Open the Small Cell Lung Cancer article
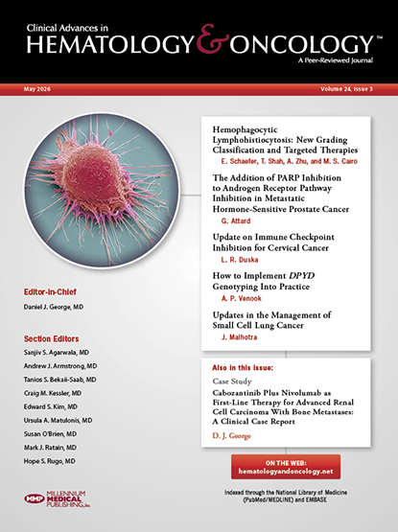This screenshot has height=532, width=398. point(271,320)
